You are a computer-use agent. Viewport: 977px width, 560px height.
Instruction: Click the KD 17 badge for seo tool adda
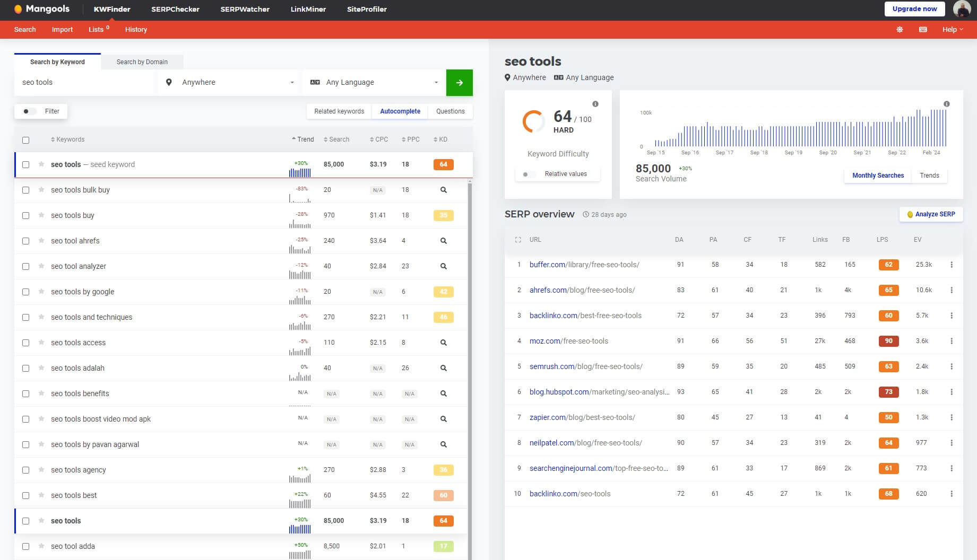pos(444,546)
